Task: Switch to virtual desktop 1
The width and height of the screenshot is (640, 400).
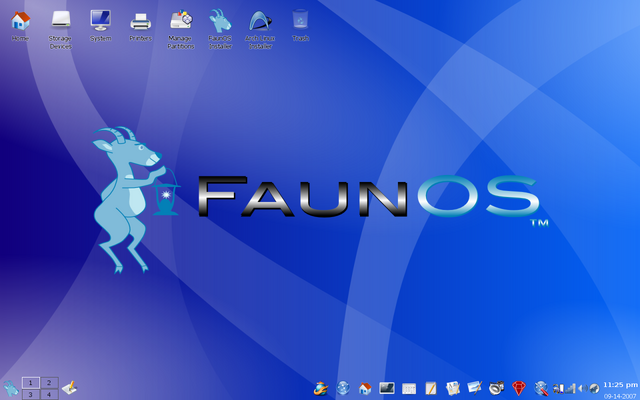Action: click(31, 382)
